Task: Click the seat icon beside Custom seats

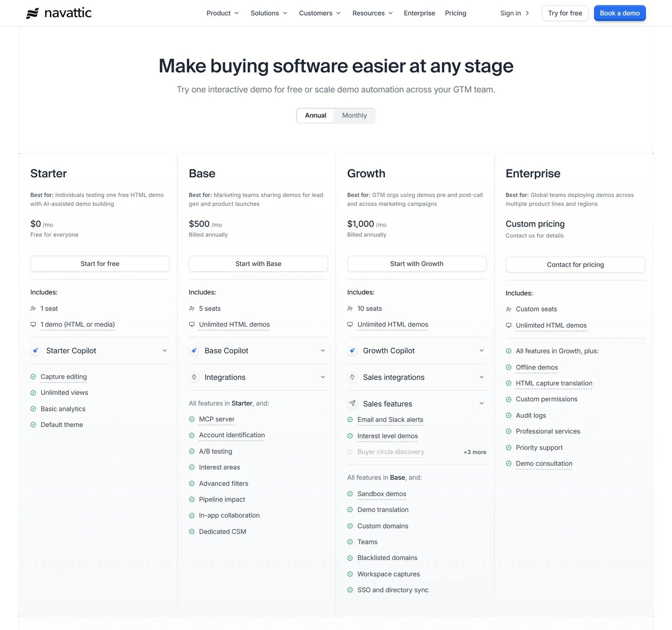Action: [x=508, y=309]
